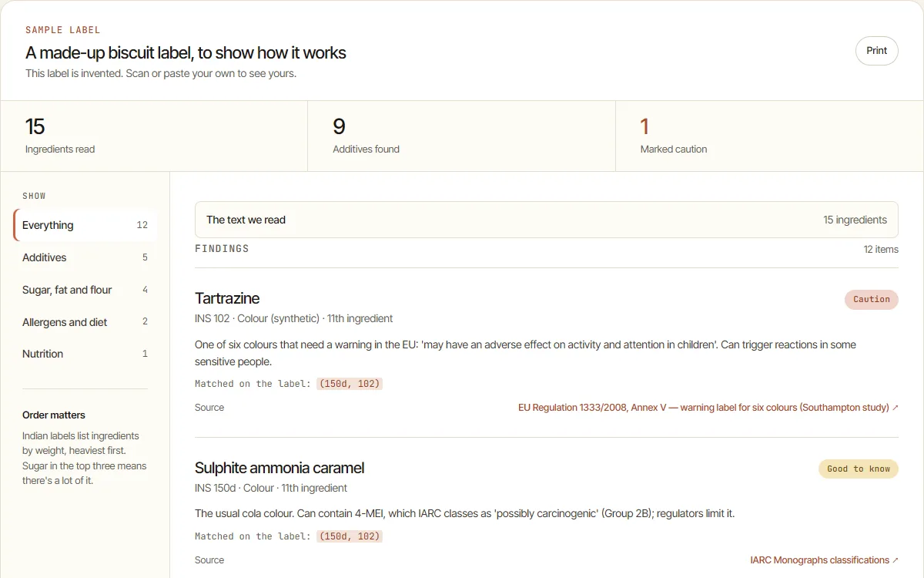Click the 'SAMPLE LABEL' caption

click(x=63, y=30)
